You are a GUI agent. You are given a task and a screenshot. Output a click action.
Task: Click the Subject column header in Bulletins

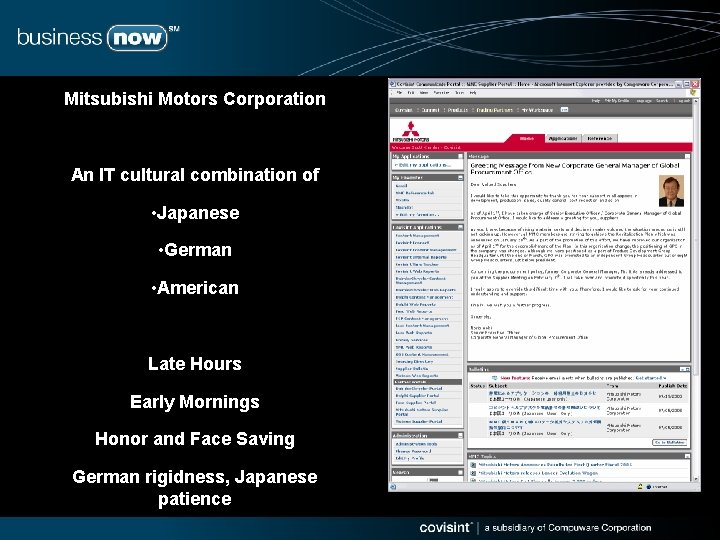pyautogui.click(x=498, y=386)
